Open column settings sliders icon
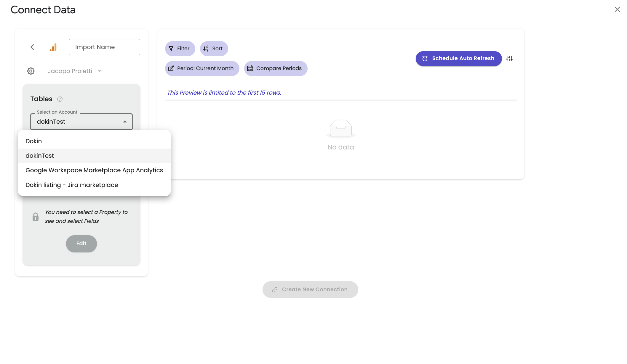This screenshot has height=364, width=627. pos(509,59)
